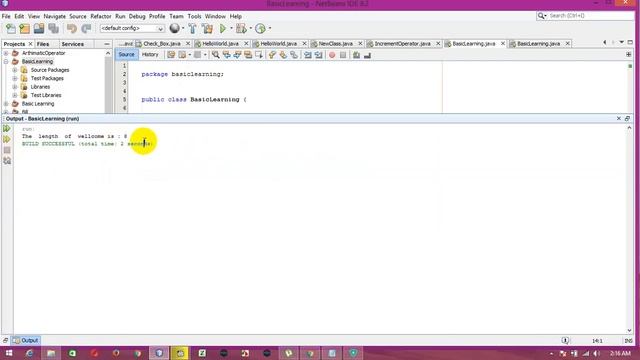Click the New Project toolbar icon
This screenshot has height=360, width=640.
[24, 29]
